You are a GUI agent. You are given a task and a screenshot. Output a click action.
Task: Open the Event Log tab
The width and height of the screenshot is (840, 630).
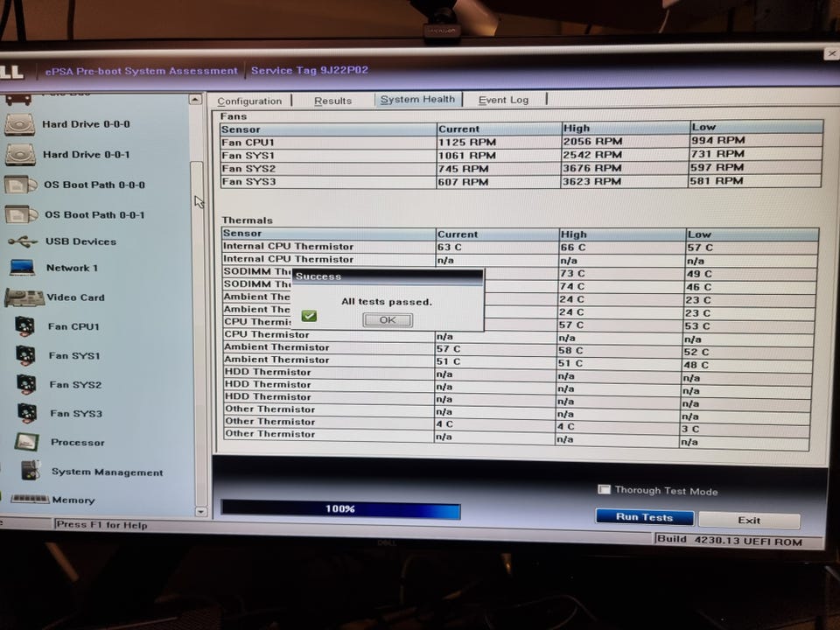pos(503,100)
